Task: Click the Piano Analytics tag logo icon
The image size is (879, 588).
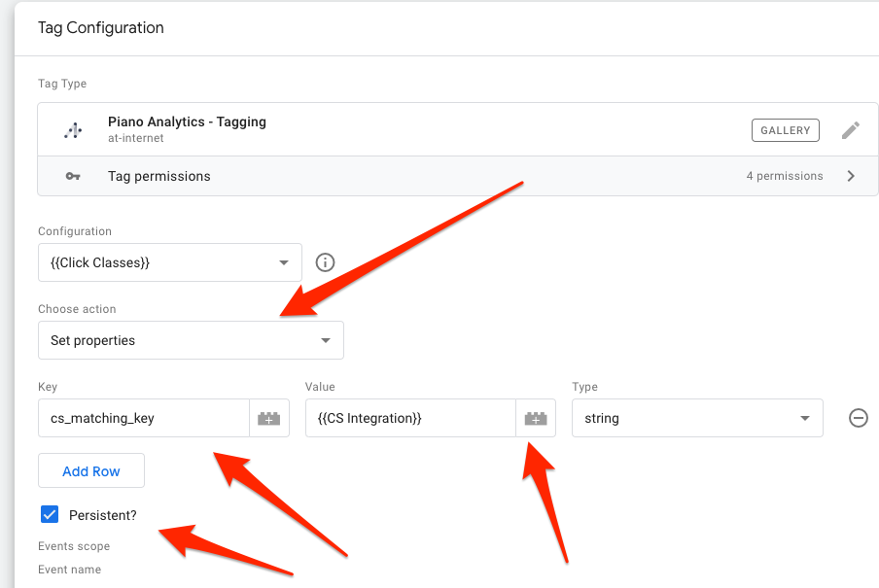Action: pyautogui.click(x=73, y=130)
